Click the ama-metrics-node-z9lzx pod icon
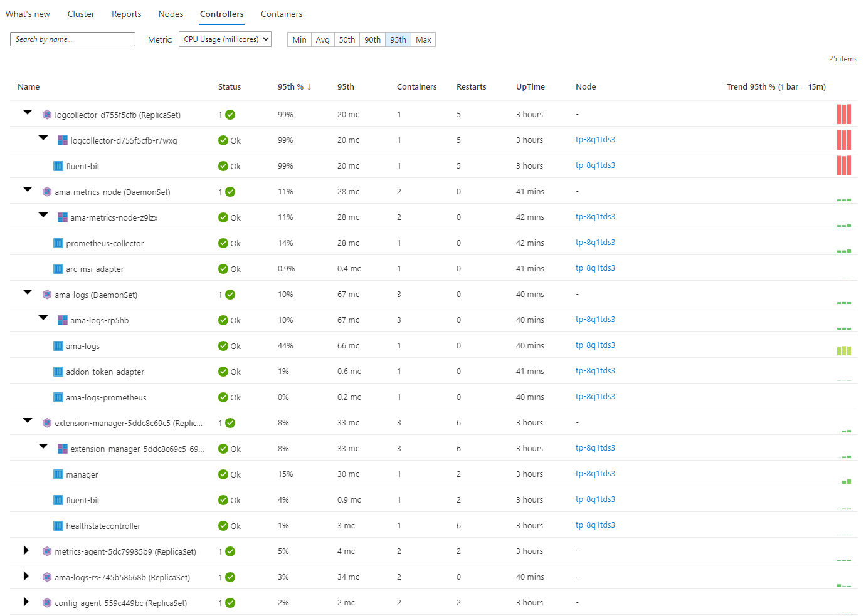866x616 pixels. click(x=63, y=217)
